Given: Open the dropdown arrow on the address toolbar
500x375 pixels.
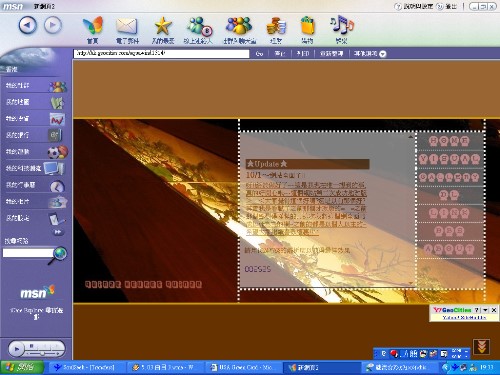Looking at the screenshot, I should tap(383, 54).
